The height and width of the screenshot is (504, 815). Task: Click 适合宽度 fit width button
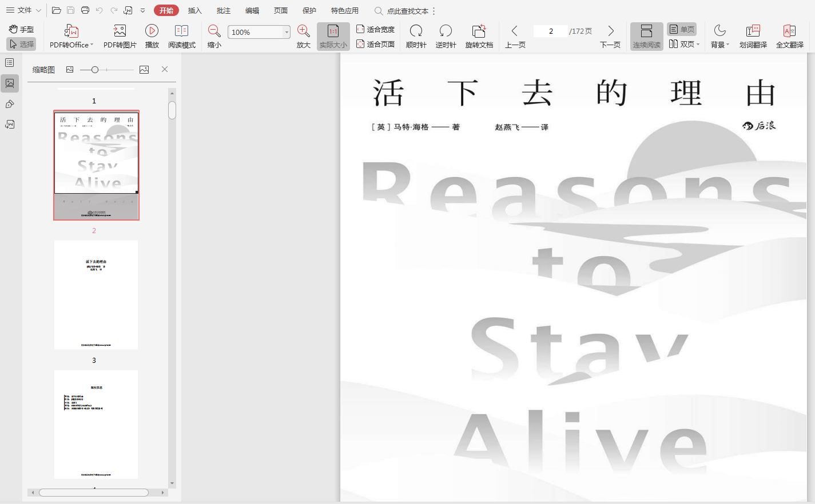(x=376, y=29)
